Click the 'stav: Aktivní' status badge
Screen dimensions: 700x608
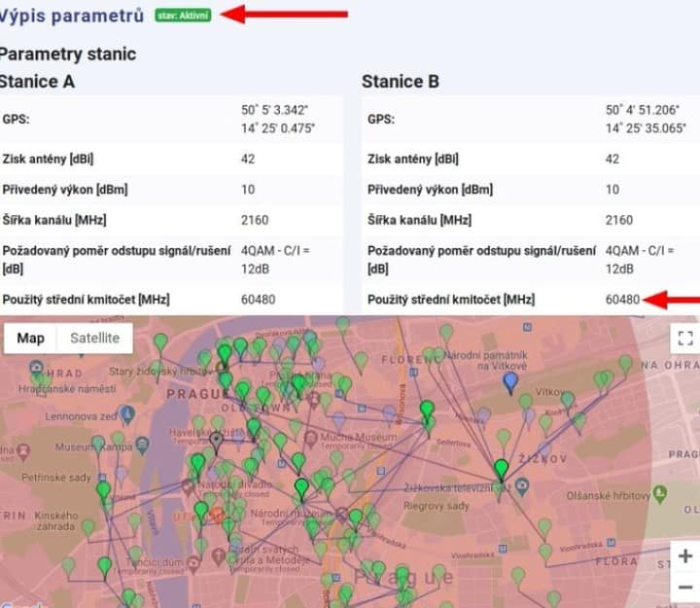point(183,16)
